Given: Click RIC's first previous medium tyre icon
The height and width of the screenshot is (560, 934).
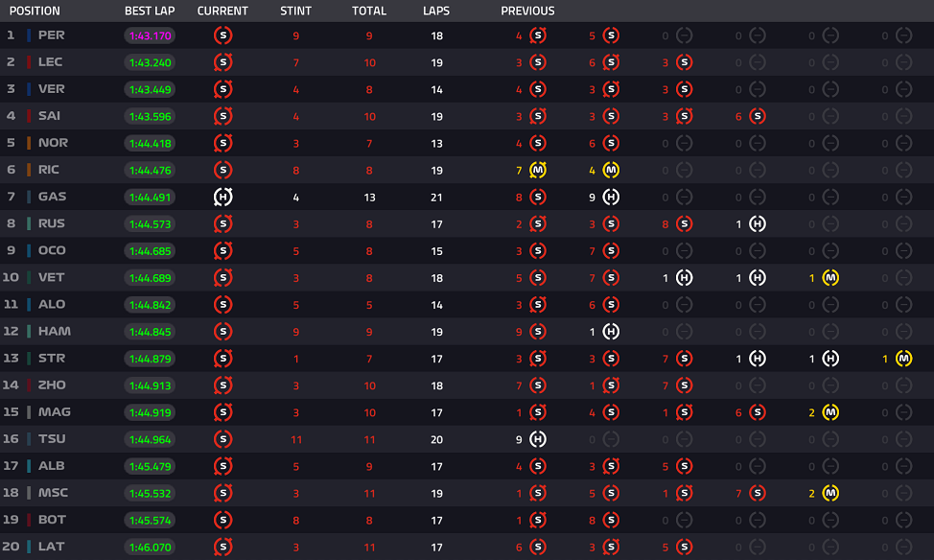Looking at the screenshot, I should (x=538, y=171).
